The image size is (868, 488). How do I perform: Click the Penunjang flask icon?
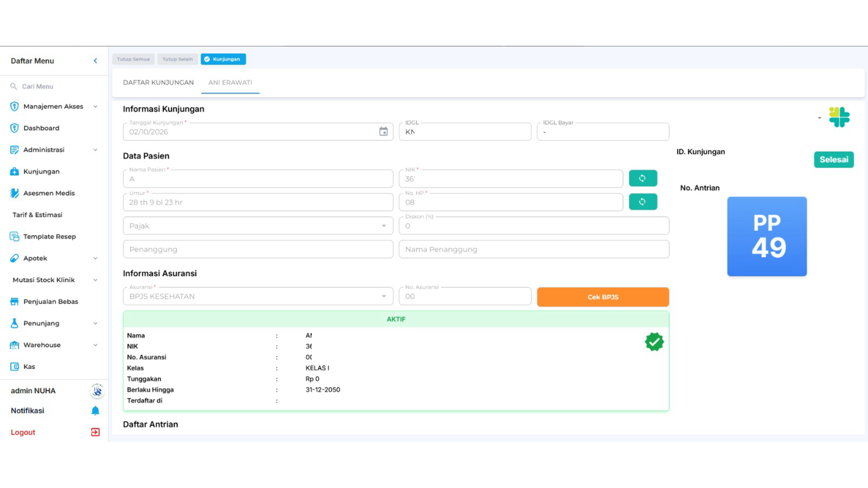[x=15, y=323]
